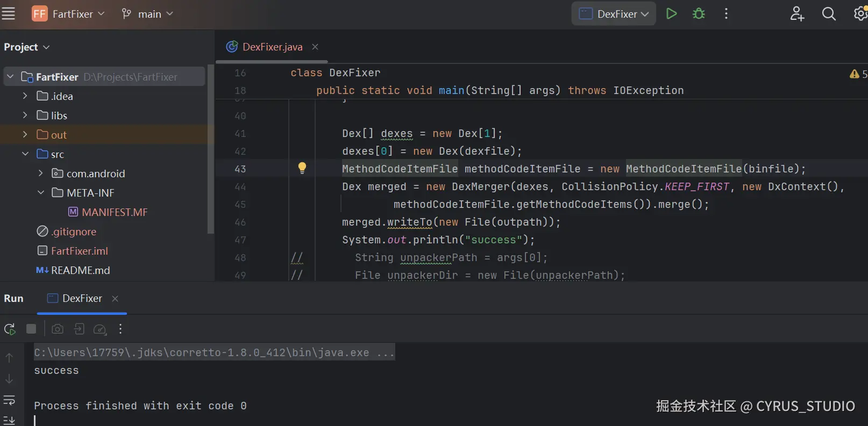This screenshot has width=868, height=426.
Task: Expand the libs folder
Action: point(25,115)
